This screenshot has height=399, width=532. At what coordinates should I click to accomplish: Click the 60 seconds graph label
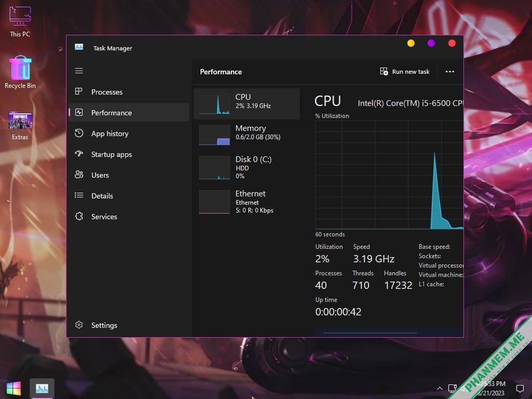click(330, 234)
